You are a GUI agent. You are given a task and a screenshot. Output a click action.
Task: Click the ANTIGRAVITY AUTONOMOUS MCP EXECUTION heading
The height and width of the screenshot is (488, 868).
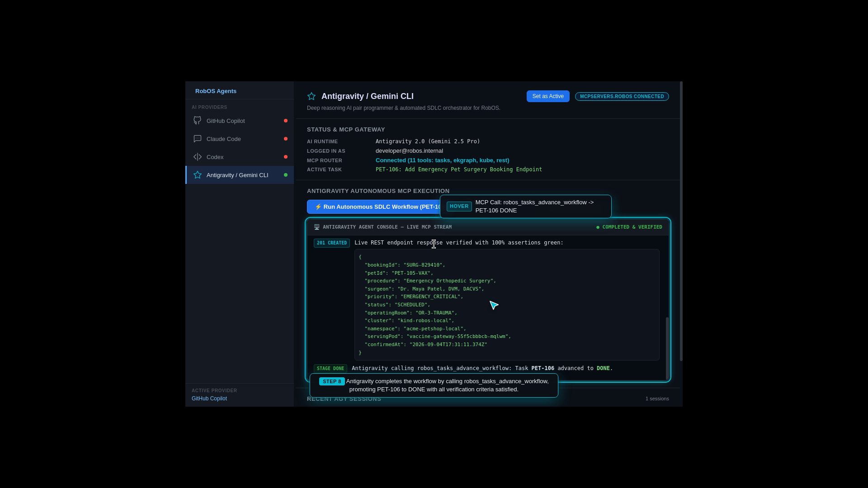coord(378,191)
